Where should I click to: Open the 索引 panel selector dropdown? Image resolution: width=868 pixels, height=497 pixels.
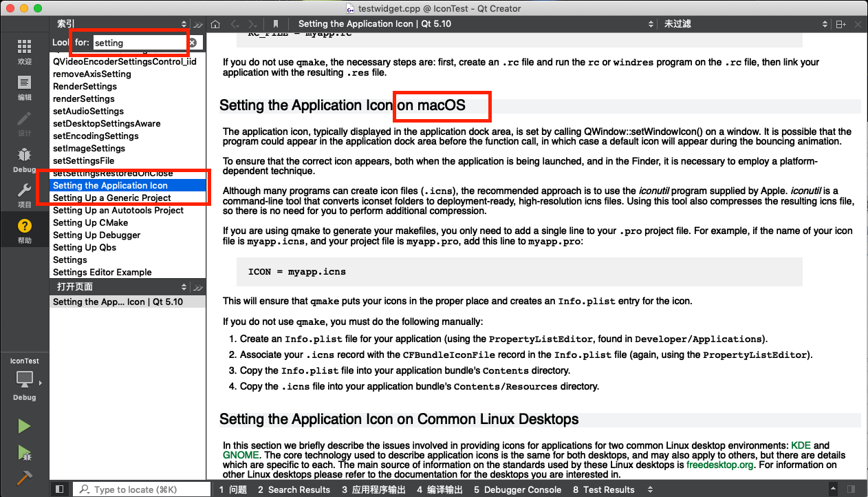pyautogui.click(x=184, y=23)
